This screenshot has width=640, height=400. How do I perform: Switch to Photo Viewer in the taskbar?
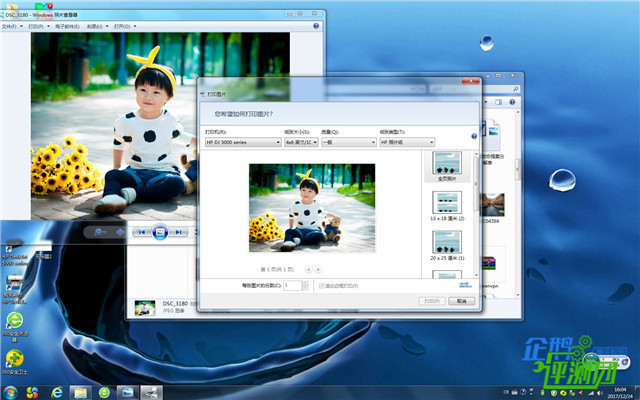point(128,393)
